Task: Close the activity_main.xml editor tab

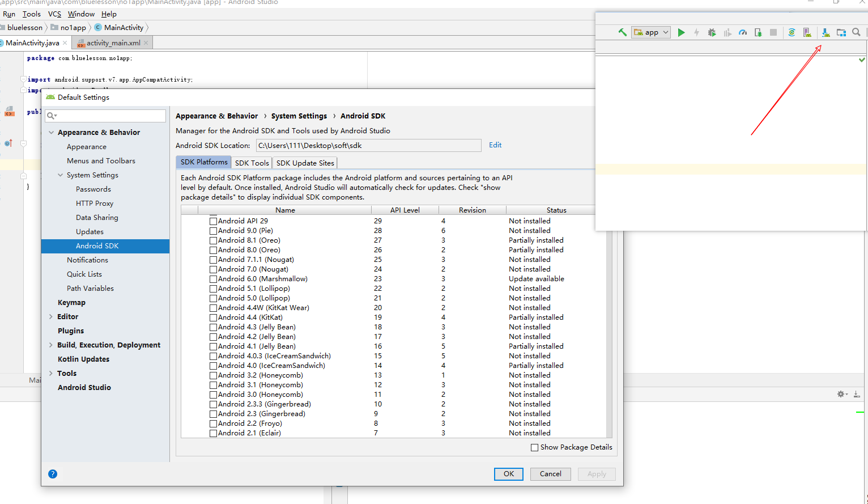Action: tap(146, 43)
